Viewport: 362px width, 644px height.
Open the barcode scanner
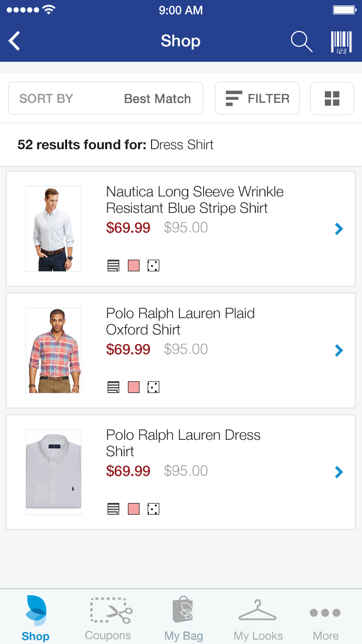341,42
